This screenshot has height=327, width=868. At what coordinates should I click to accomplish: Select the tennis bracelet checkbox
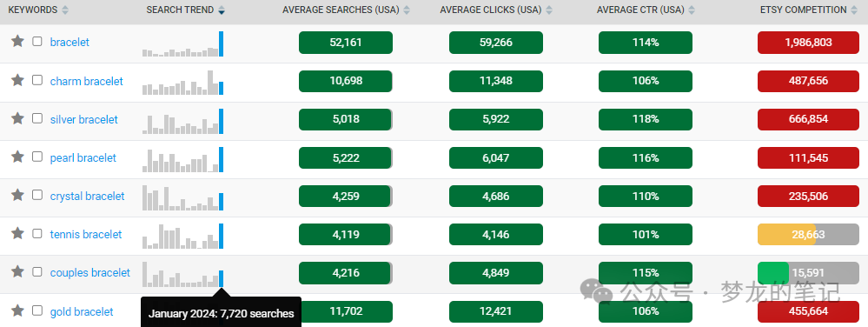(x=37, y=233)
